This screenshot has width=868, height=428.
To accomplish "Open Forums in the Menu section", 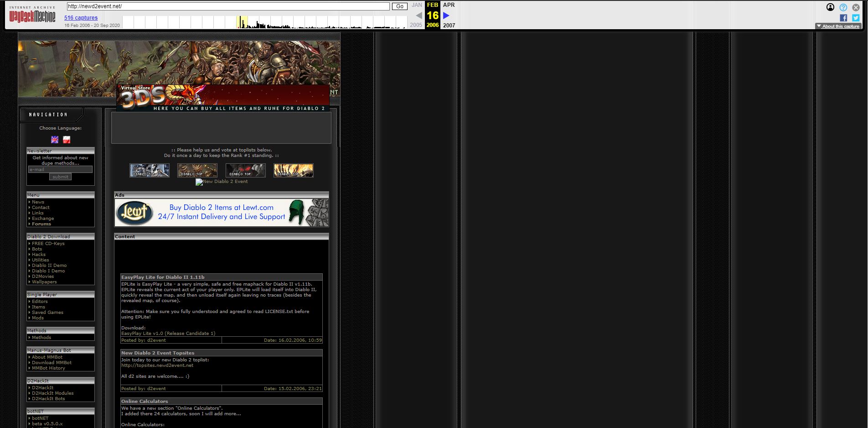I will point(41,224).
